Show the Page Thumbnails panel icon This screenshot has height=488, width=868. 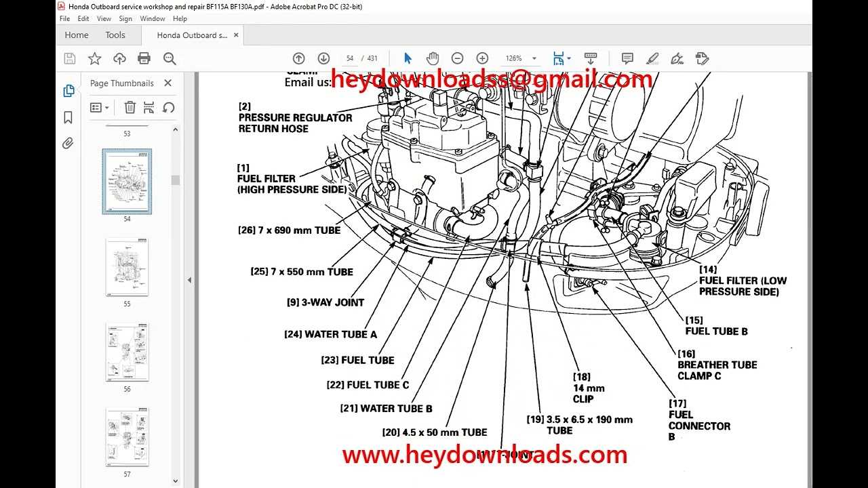point(68,91)
